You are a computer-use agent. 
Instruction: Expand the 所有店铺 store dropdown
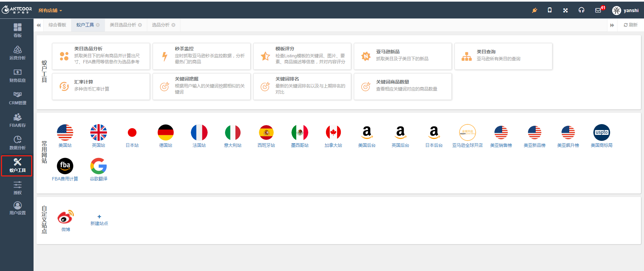[50, 10]
